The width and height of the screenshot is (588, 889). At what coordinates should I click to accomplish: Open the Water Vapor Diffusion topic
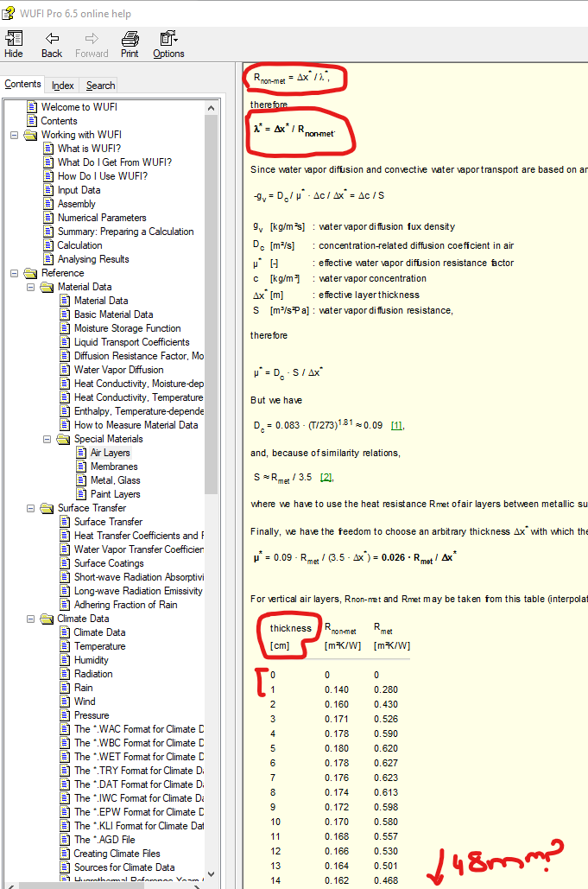(x=118, y=370)
